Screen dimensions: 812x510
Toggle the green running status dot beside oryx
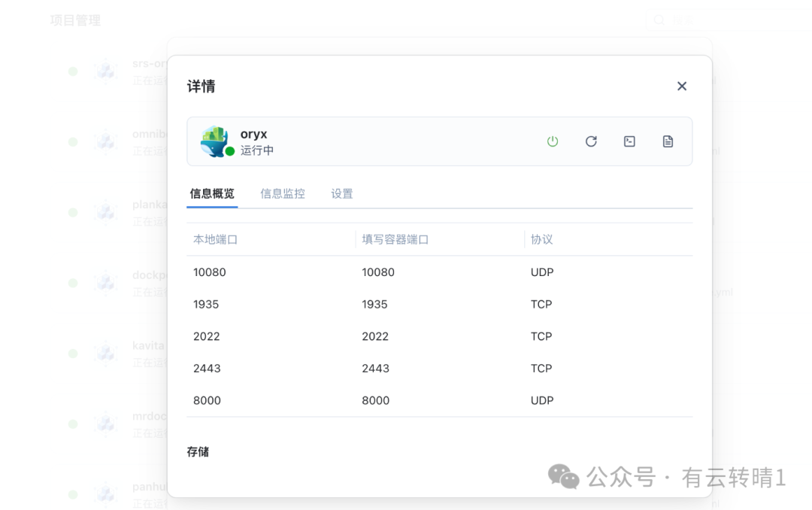click(x=230, y=152)
